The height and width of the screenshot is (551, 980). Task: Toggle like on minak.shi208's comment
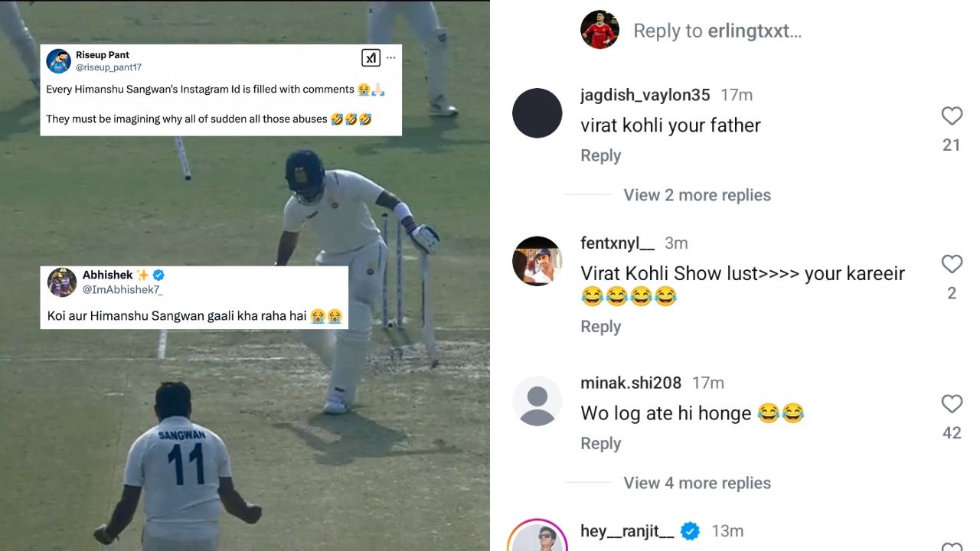pyautogui.click(x=952, y=403)
